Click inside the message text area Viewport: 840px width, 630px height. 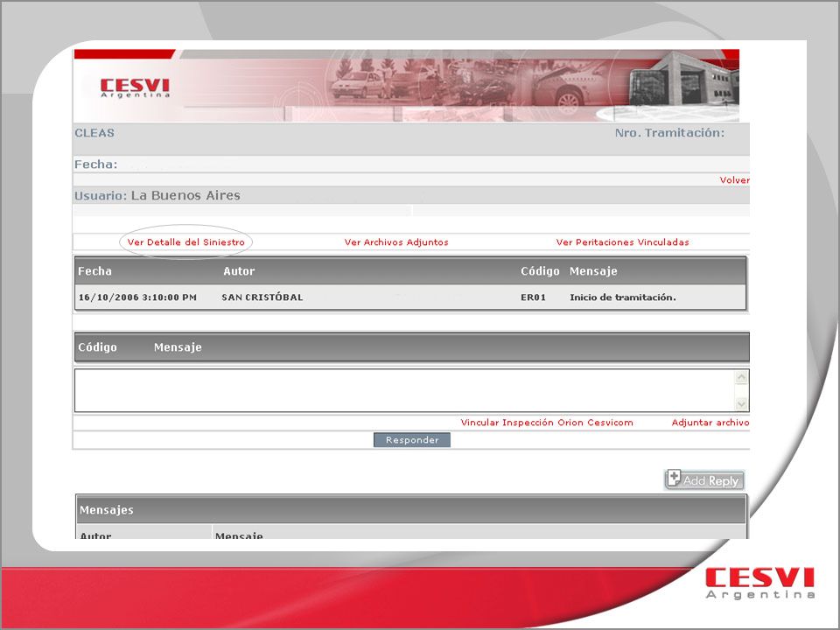[405, 390]
